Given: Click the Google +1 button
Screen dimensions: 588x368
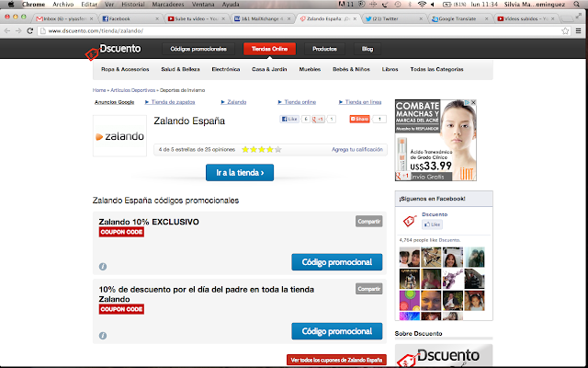Looking at the screenshot, I should click(x=319, y=119).
